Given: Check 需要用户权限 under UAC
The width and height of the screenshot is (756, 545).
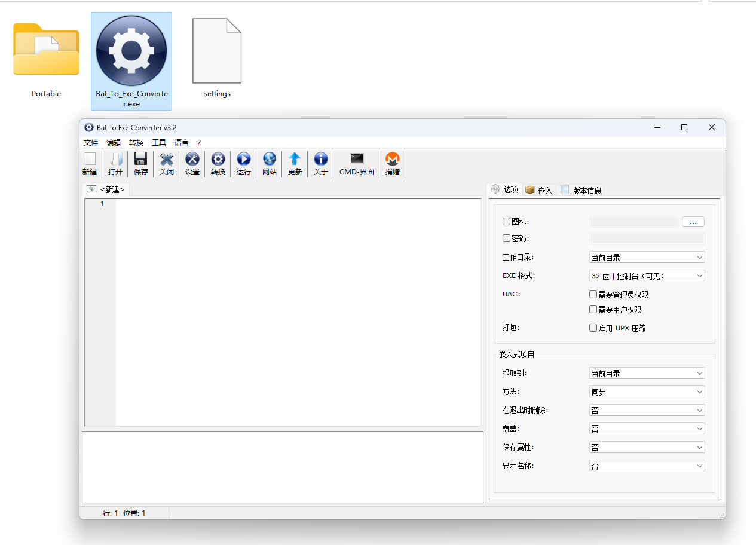Looking at the screenshot, I should click(593, 309).
